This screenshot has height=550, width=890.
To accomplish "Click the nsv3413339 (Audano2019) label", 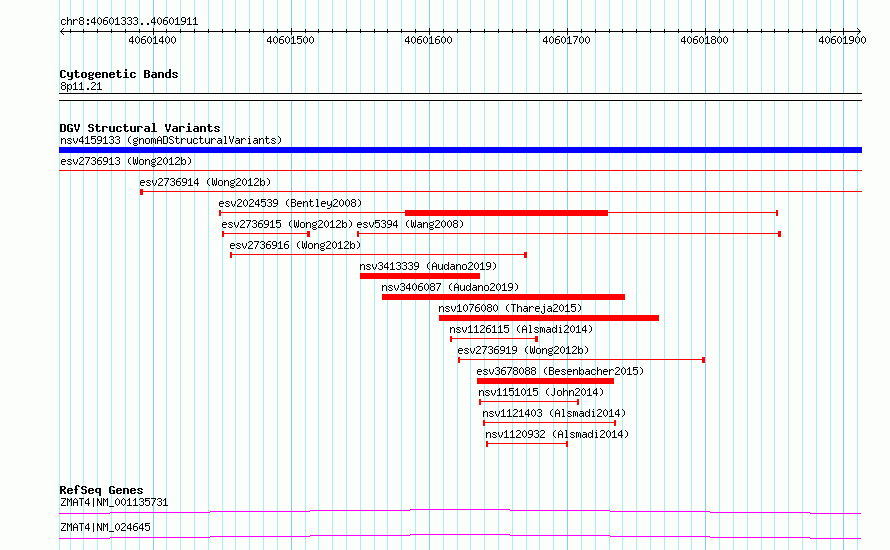I will [428, 266].
